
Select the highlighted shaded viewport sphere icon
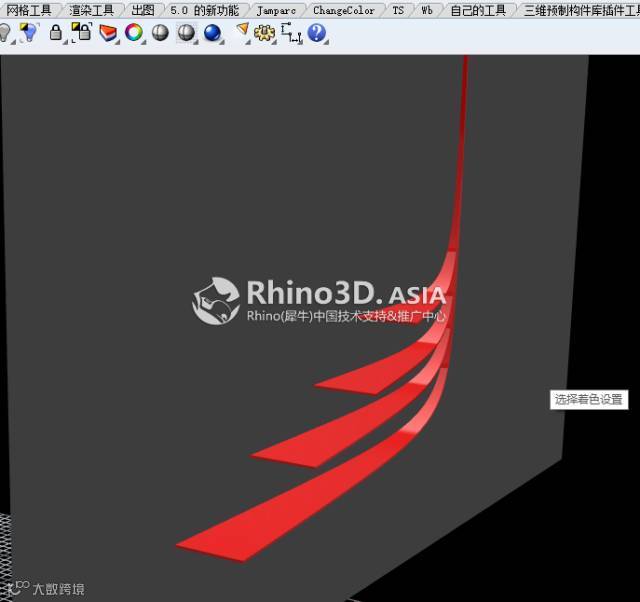(186, 33)
